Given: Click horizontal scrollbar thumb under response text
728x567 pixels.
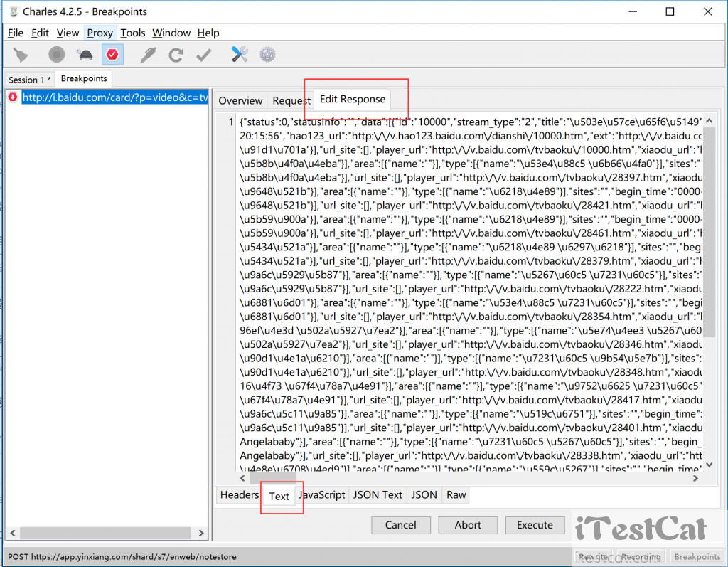Looking at the screenshot, I should [272, 478].
